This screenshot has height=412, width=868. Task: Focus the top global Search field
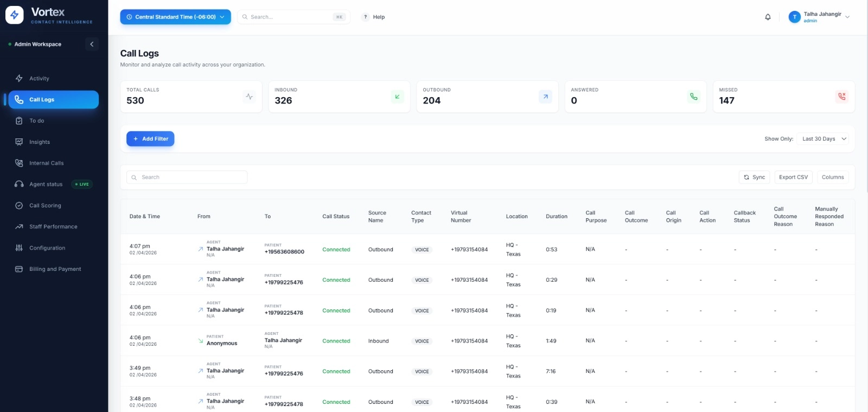[x=293, y=17]
